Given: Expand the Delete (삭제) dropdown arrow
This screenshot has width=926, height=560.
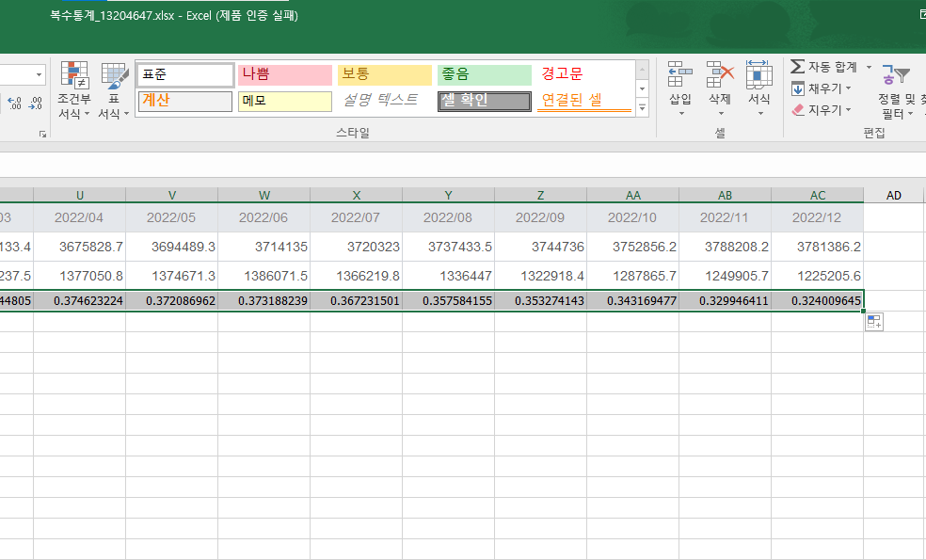Looking at the screenshot, I should (x=721, y=114).
